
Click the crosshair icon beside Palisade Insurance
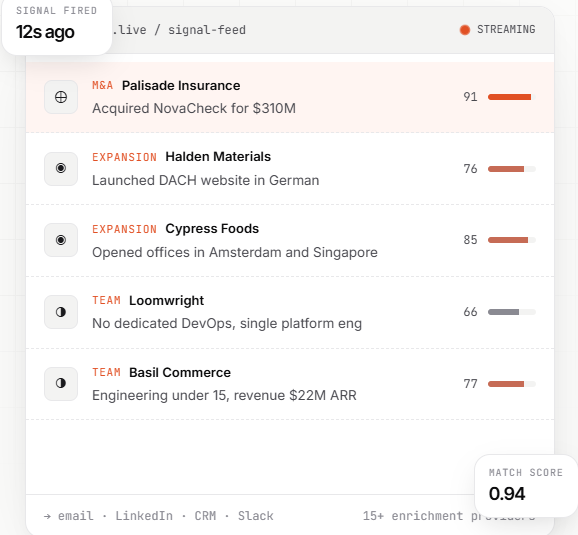coord(61,97)
